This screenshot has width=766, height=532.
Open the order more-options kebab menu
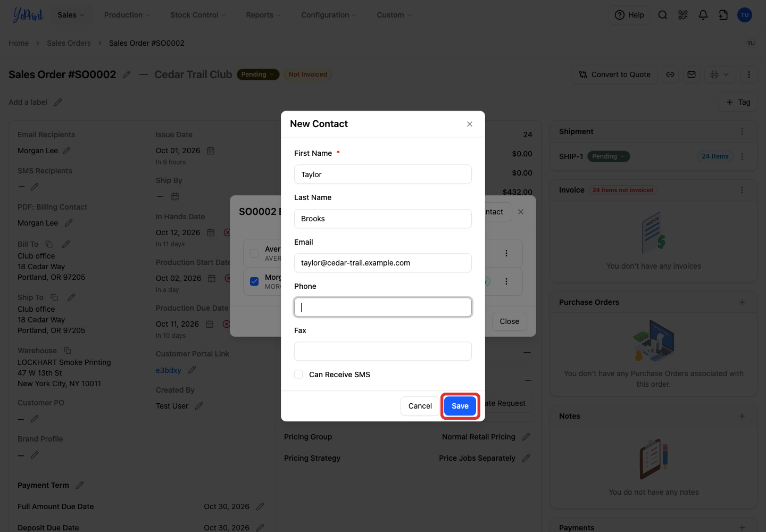(749, 74)
